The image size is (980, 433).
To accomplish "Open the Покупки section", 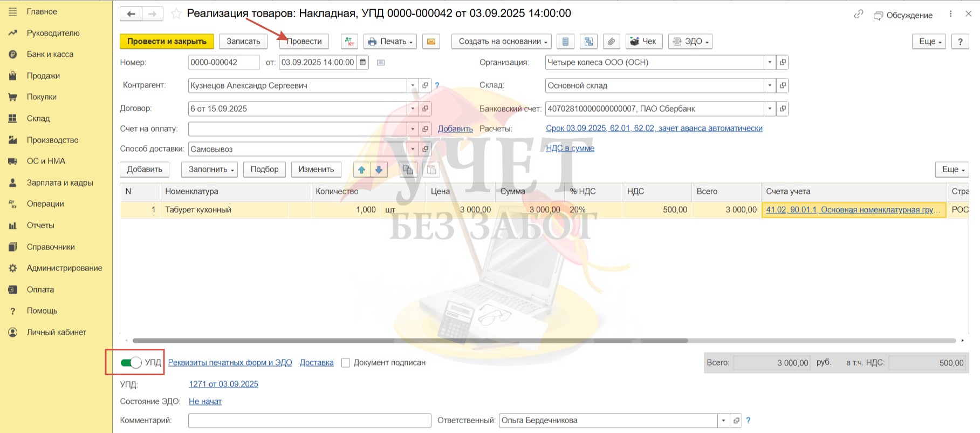I will (42, 97).
